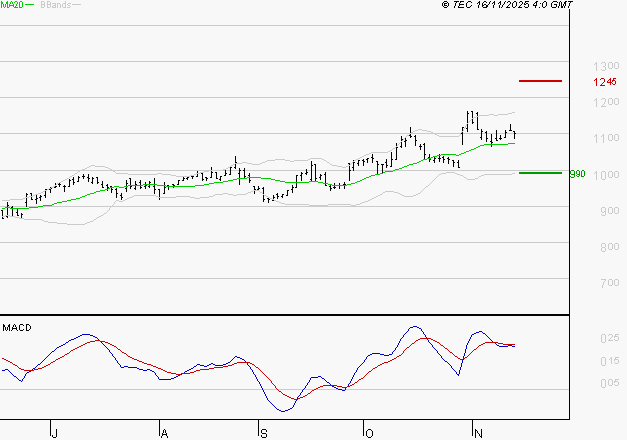Click the red 1245 resistance value
Viewport: 627px width, 440px height.
pos(605,82)
